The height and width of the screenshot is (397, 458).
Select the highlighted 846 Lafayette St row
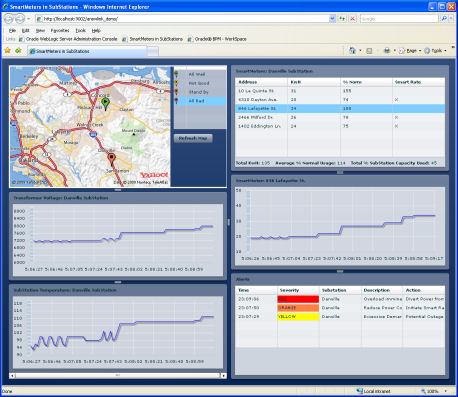tap(340, 108)
